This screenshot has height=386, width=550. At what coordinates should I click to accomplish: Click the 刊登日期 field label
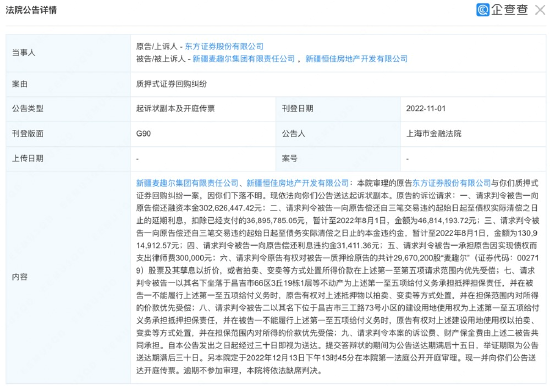coord(297,108)
